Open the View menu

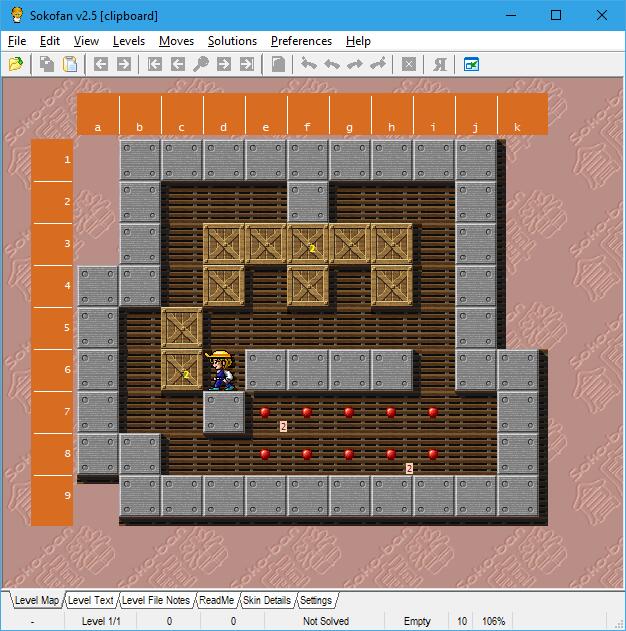coord(86,41)
